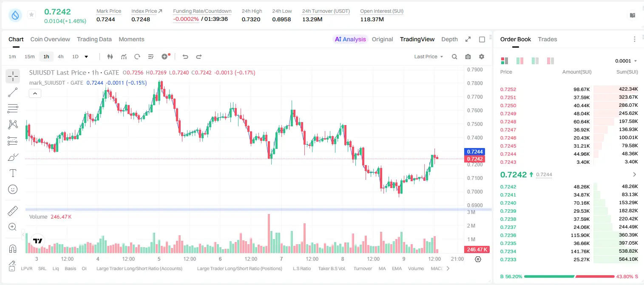Open the Coin Overview tab
This screenshot has height=285, width=644.
(50, 39)
